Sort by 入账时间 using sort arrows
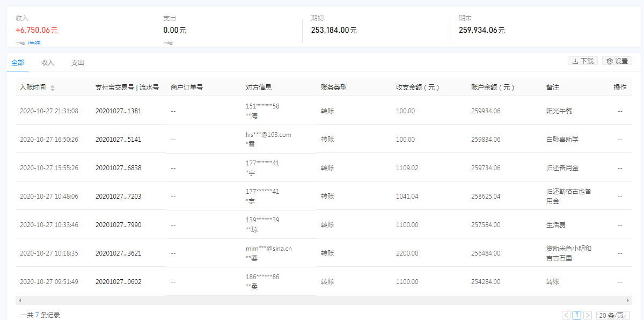This screenshot has height=320, width=644. click(x=53, y=88)
